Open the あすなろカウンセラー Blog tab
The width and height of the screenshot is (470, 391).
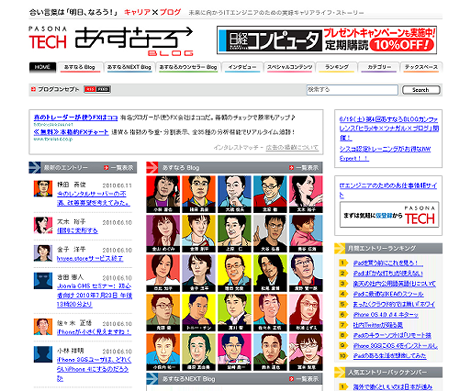(x=188, y=67)
